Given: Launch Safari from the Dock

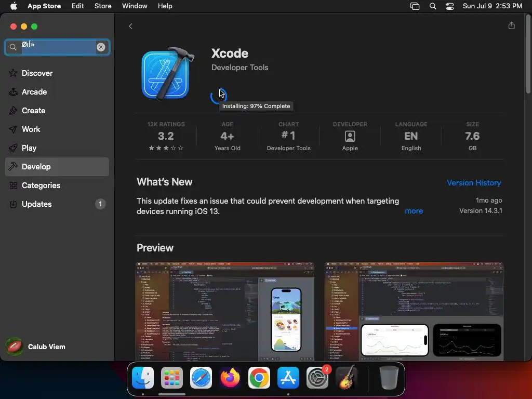Looking at the screenshot, I should pos(201,378).
